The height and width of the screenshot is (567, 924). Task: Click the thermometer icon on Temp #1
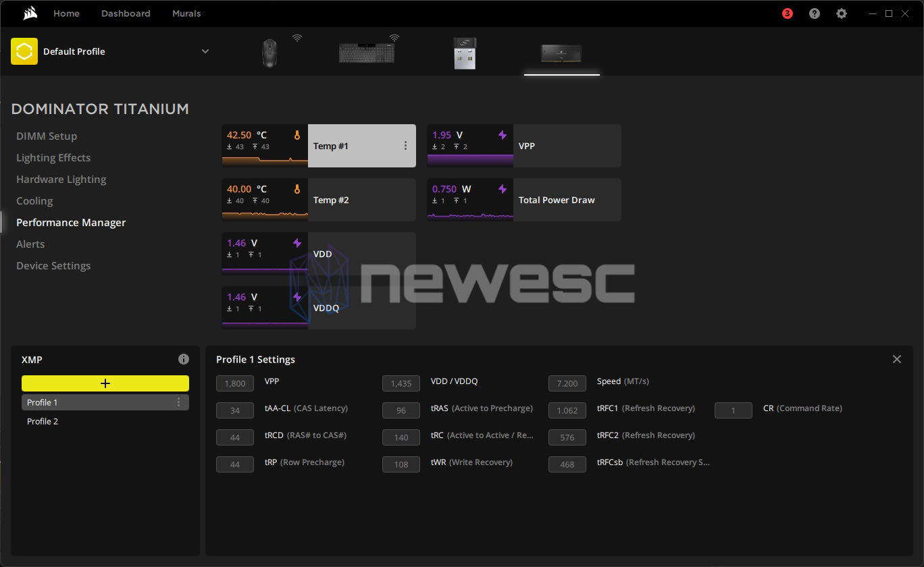point(297,136)
